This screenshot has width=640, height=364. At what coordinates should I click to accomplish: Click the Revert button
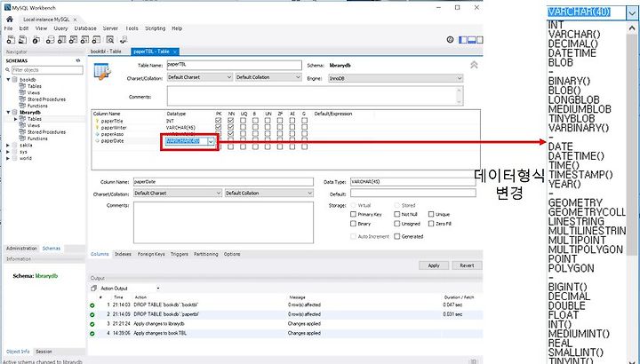click(x=467, y=265)
